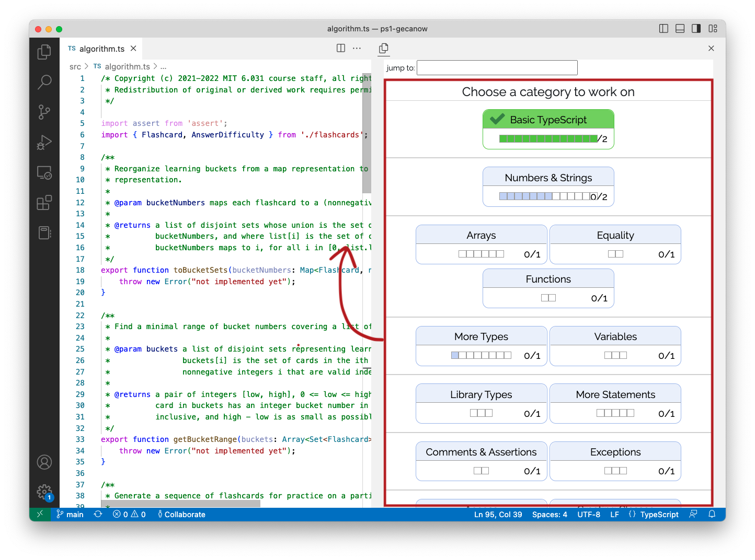Toggle the primary side bar layout
Image resolution: width=755 pixels, height=560 pixels.
click(x=664, y=29)
